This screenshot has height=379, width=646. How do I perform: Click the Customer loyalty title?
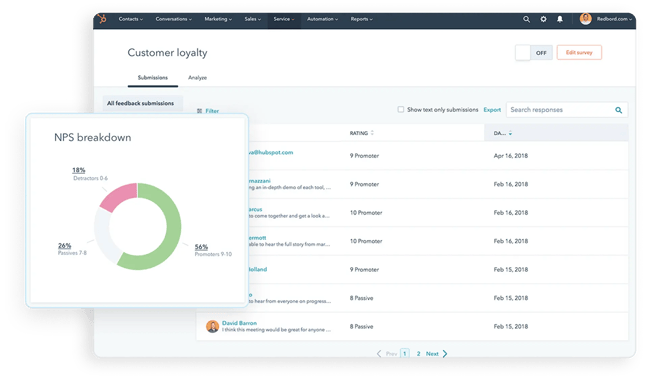tap(167, 53)
